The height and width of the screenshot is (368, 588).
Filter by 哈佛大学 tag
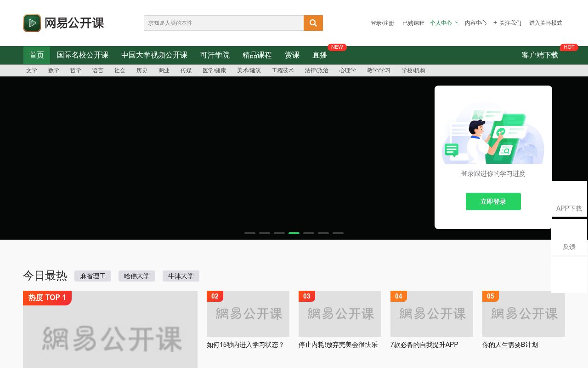137,276
